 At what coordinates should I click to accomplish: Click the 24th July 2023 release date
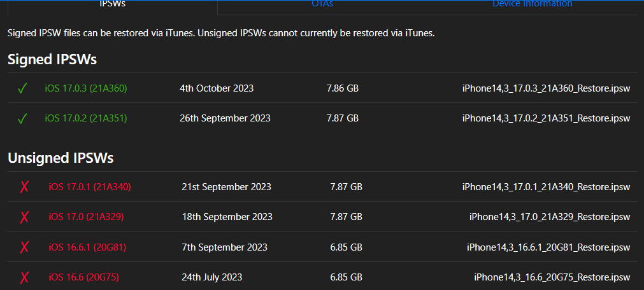point(212,277)
